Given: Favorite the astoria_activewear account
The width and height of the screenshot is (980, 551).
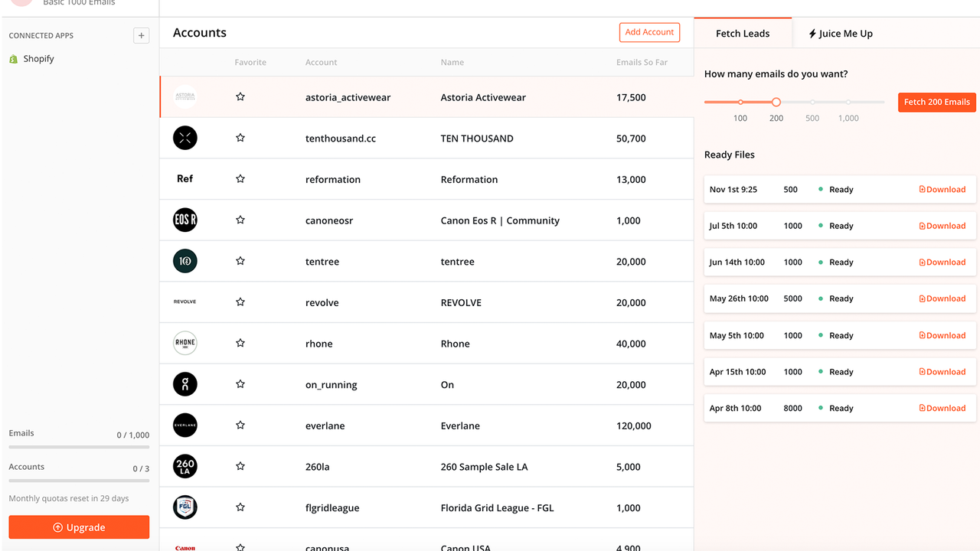Looking at the screenshot, I should click(x=240, y=97).
